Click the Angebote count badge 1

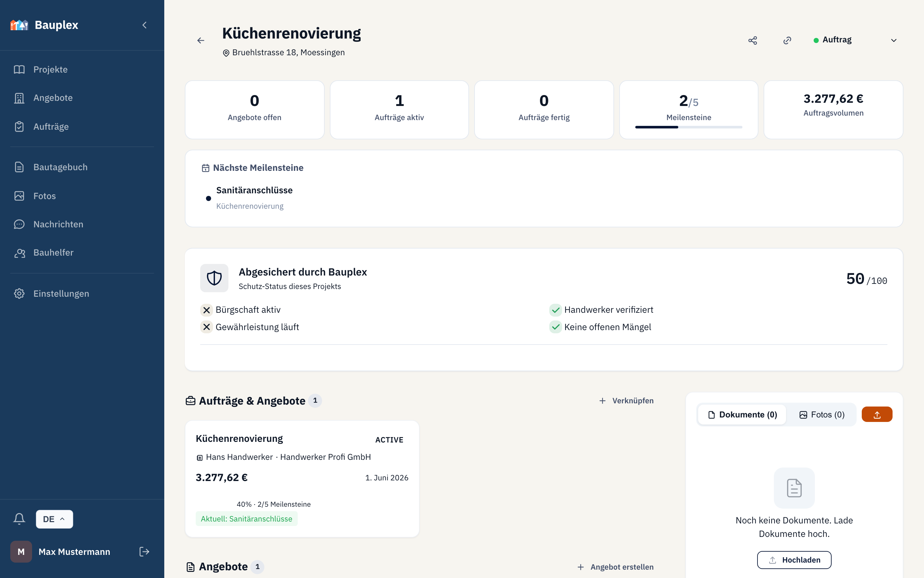258,567
